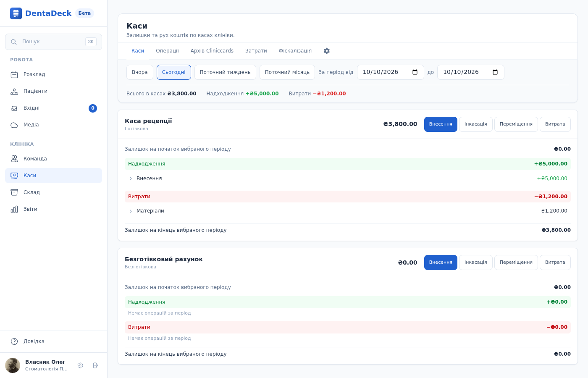Open the settings gear next to Фіскалізація
Viewport: 588px width, 378px height.
click(327, 51)
